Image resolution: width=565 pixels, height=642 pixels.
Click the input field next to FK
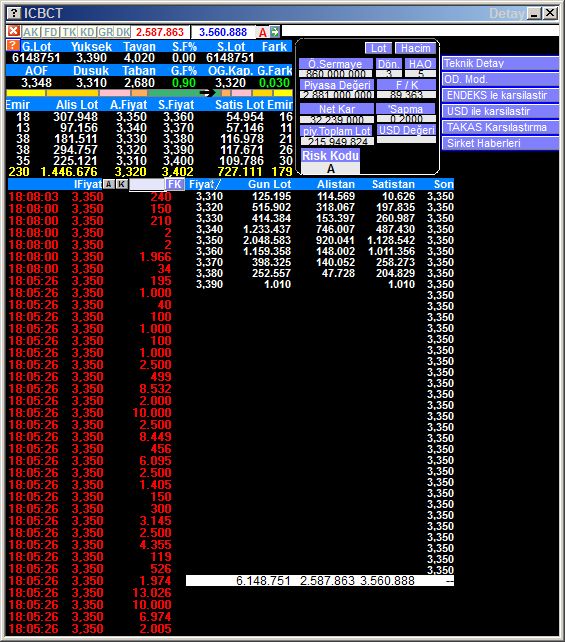(x=147, y=185)
